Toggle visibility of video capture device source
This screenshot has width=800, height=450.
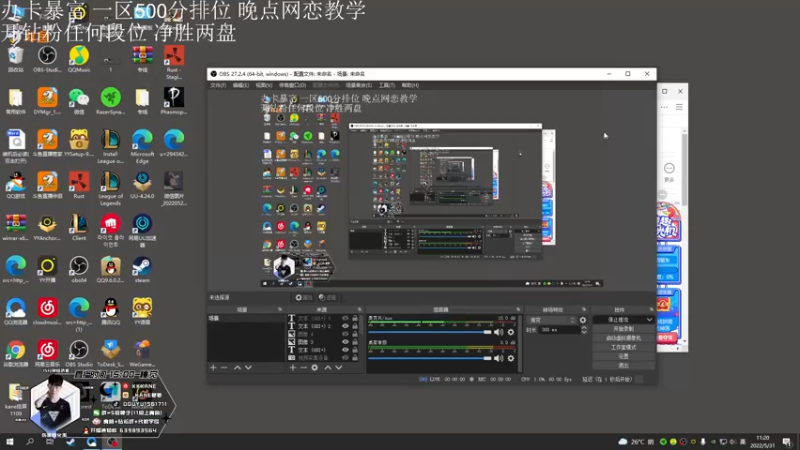point(345,358)
